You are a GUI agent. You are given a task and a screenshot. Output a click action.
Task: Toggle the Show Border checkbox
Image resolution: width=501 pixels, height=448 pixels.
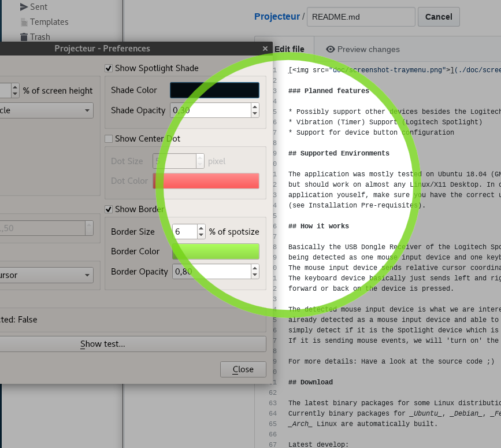click(x=109, y=209)
